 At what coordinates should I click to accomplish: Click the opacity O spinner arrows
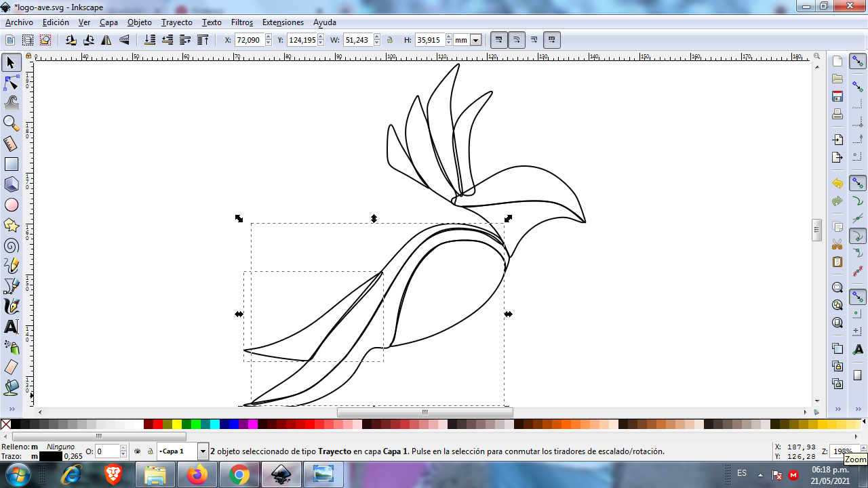[123, 451]
